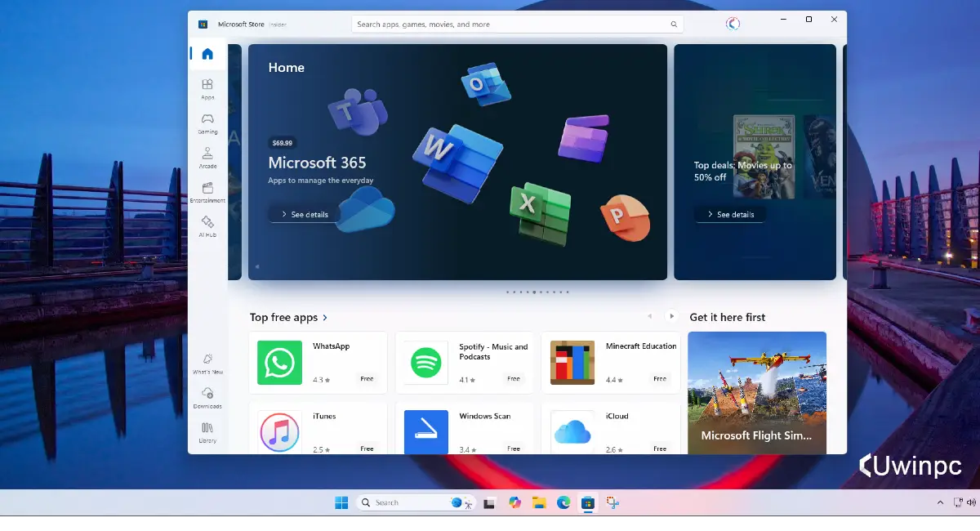Click the Free button for Spotify
Image resolution: width=980 pixels, height=531 pixels.
coord(514,379)
